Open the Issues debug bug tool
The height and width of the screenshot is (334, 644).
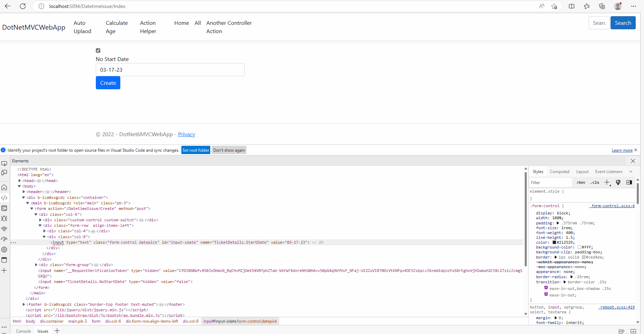4,218
